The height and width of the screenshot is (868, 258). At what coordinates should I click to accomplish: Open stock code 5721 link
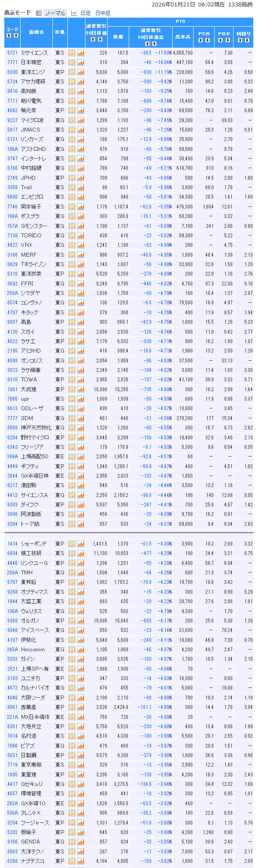click(x=12, y=53)
